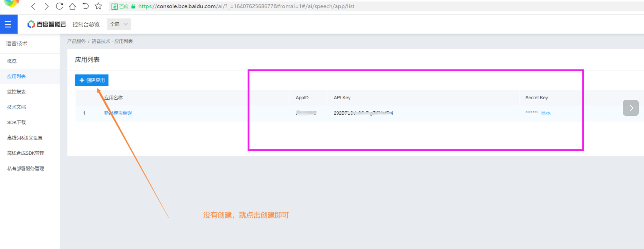The height and width of the screenshot is (249, 644).
Task: Click the browser back arrow
Action: [33, 6]
